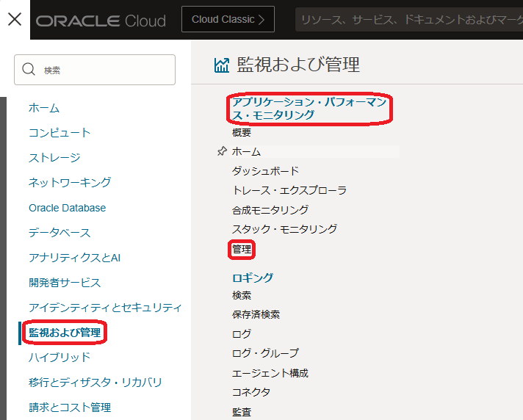
Task: Select コンピュート in the left menu
Action: 59,133
